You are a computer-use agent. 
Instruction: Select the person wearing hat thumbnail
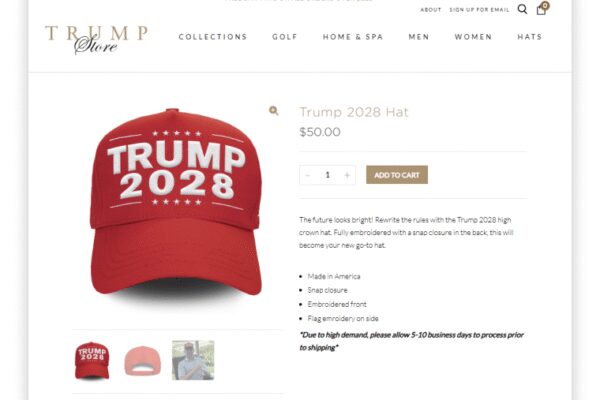coord(193,360)
